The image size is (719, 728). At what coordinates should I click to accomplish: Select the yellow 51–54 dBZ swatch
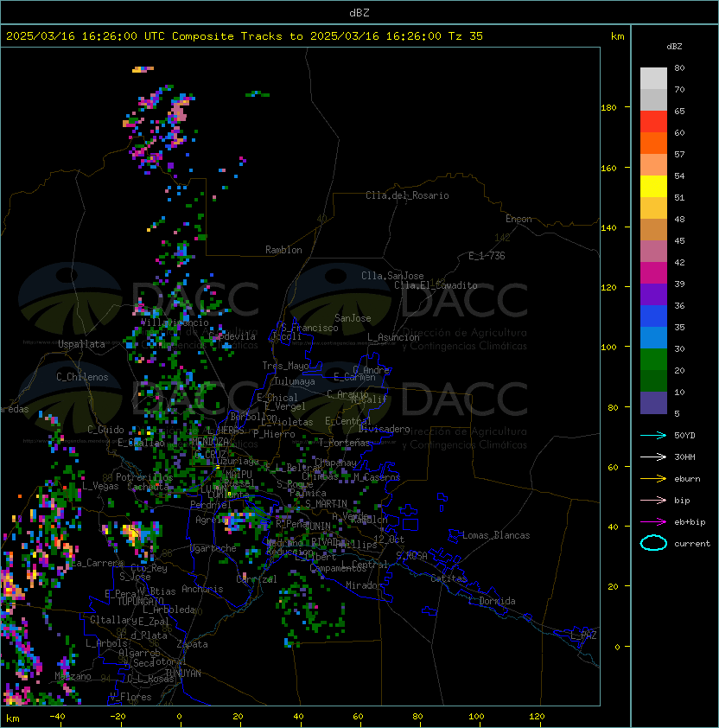(x=653, y=186)
